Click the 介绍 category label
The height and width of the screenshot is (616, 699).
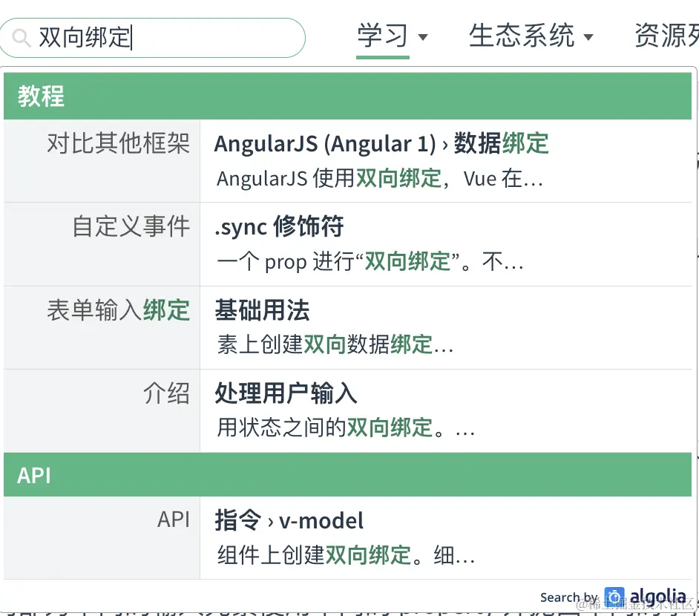166,393
